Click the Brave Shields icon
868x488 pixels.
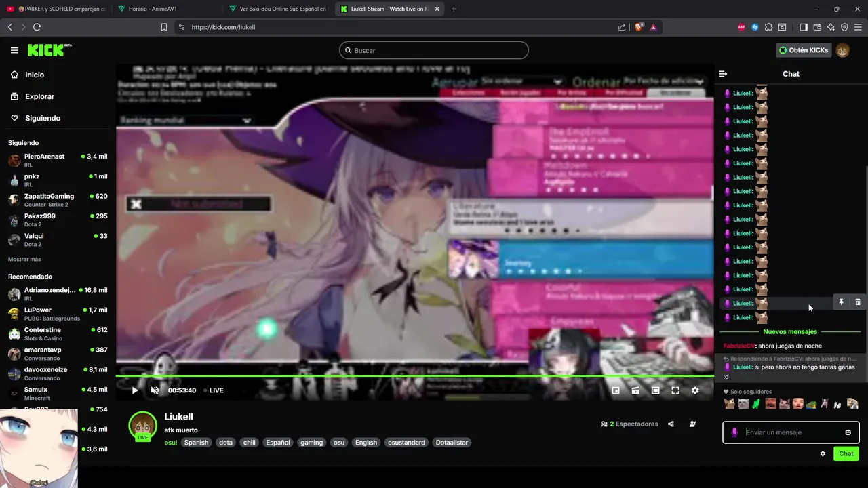click(x=639, y=27)
